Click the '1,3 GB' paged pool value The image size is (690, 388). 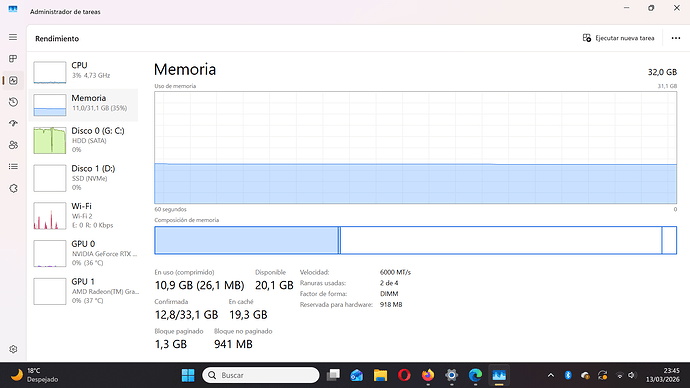point(171,344)
